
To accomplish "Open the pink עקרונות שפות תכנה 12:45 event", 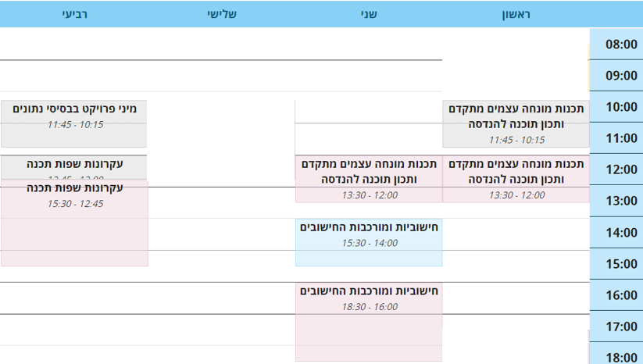I will tap(74, 223).
